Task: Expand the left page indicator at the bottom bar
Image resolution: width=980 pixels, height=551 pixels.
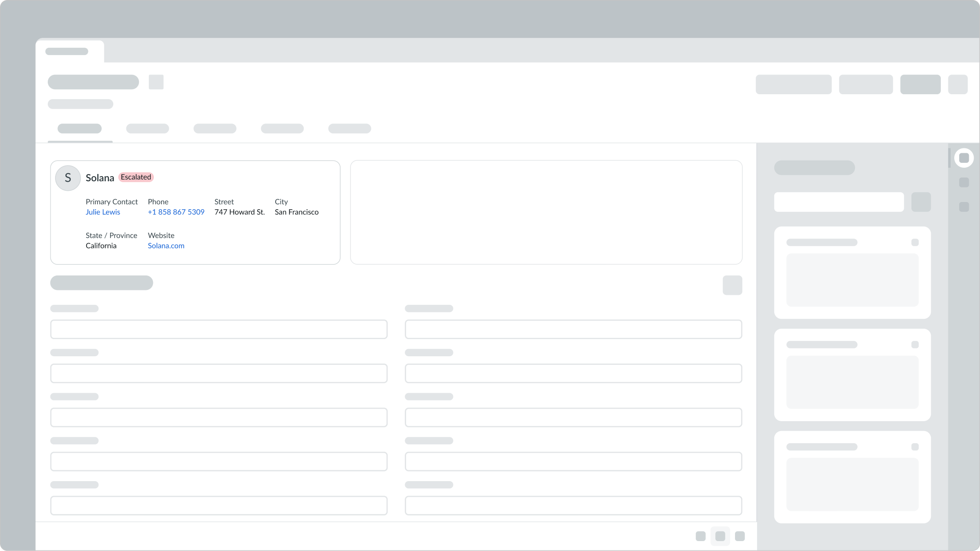Action: [x=701, y=536]
